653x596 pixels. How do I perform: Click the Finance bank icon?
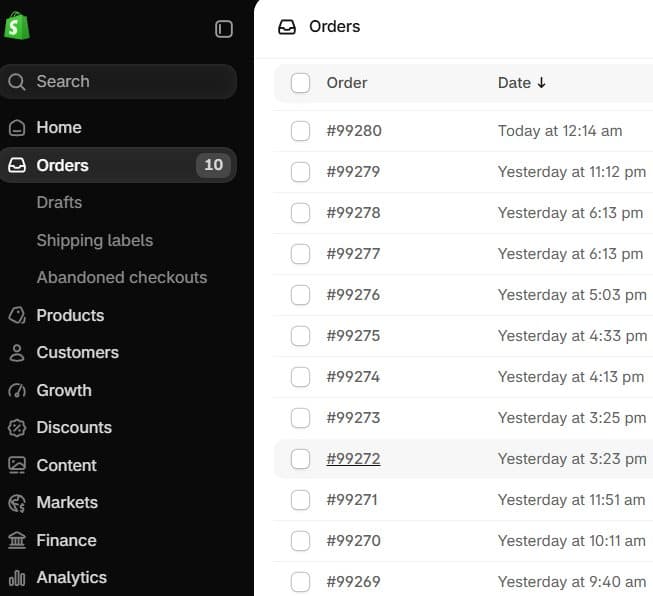point(17,540)
